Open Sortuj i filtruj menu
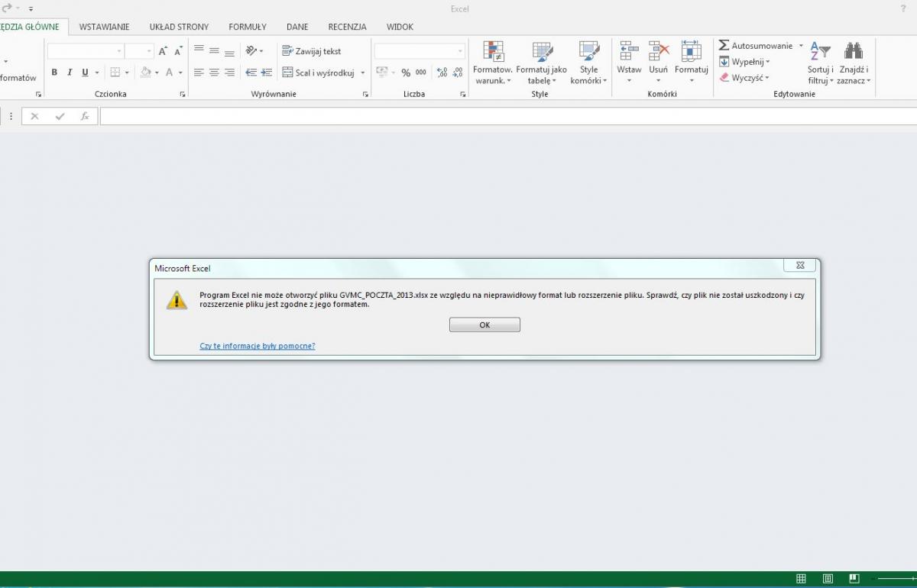This screenshot has height=588, width=917. pyautogui.click(x=820, y=62)
